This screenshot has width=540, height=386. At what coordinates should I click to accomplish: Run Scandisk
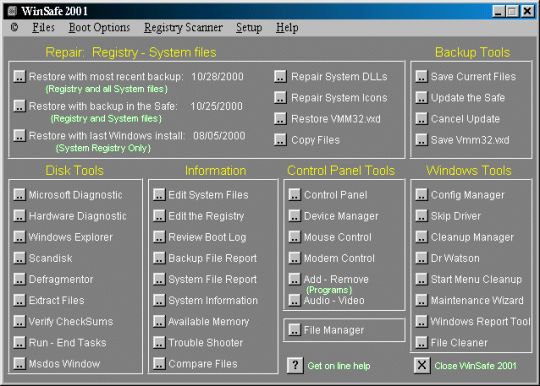pyautogui.click(x=20, y=258)
